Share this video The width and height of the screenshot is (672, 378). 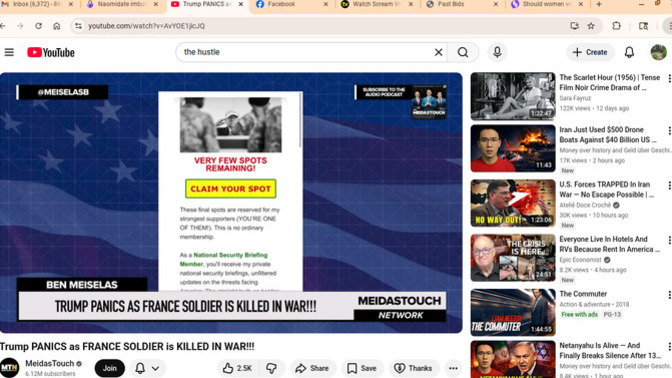312,368
